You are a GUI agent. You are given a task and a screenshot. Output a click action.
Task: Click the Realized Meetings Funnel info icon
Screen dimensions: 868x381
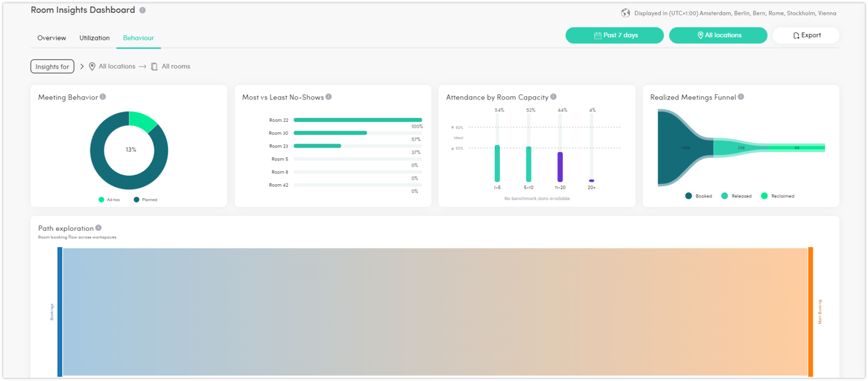pyautogui.click(x=741, y=97)
